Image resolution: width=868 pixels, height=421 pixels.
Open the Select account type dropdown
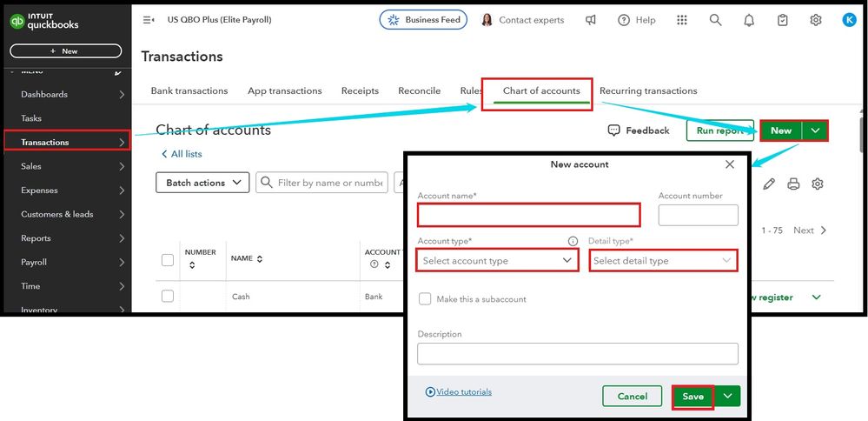(497, 260)
